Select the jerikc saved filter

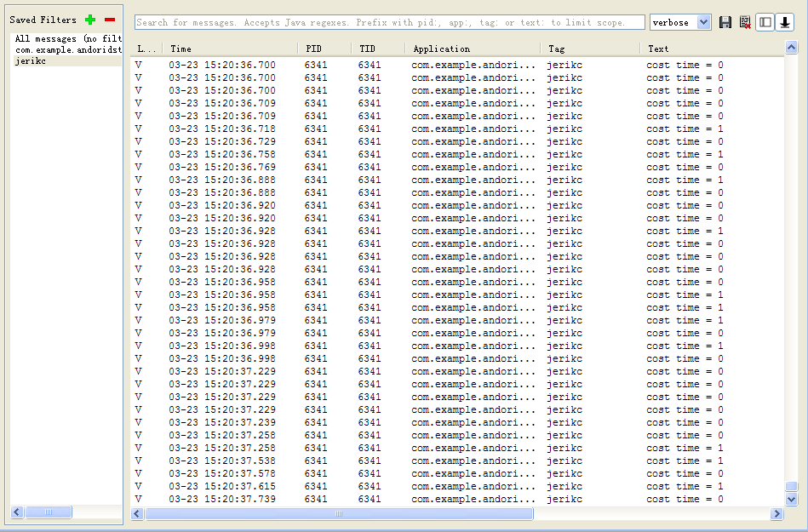pos(67,60)
